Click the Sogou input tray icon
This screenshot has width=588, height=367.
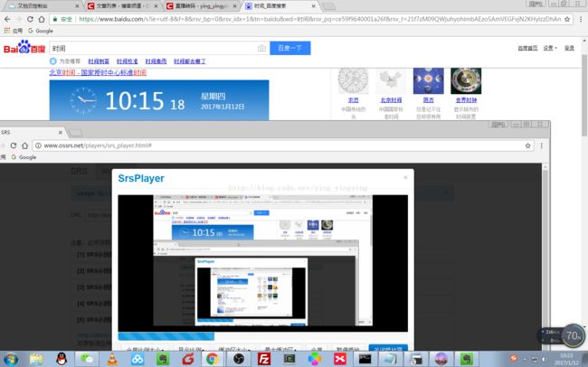pyautogui.click(x=514, y=358)
